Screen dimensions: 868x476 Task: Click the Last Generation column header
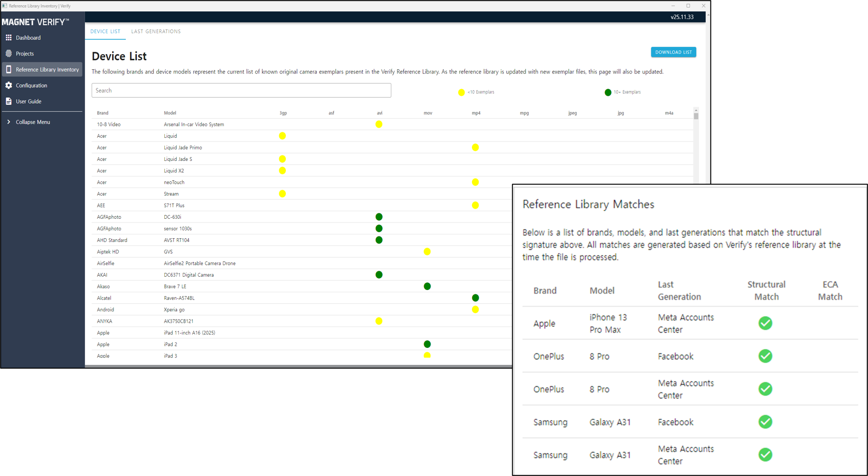tap(679, 290)
